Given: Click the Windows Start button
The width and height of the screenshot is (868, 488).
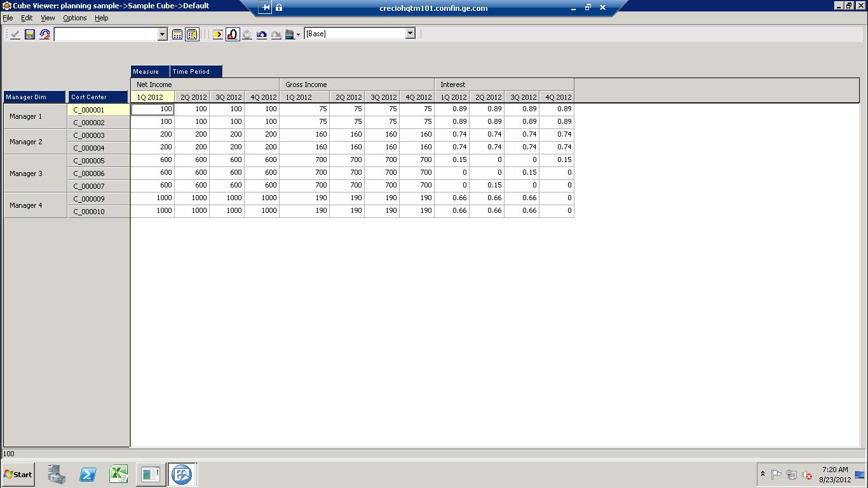Looking at the screenshot, I should 18,475.
